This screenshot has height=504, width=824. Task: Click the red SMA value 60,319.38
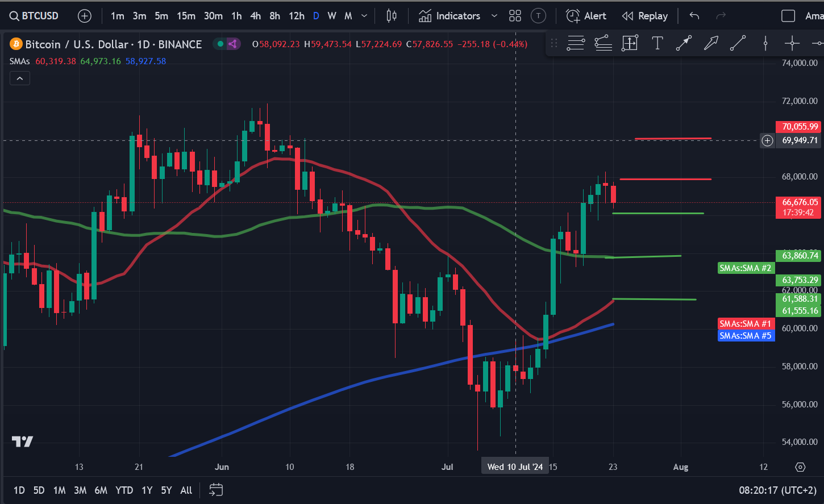[x=56, y=61]
